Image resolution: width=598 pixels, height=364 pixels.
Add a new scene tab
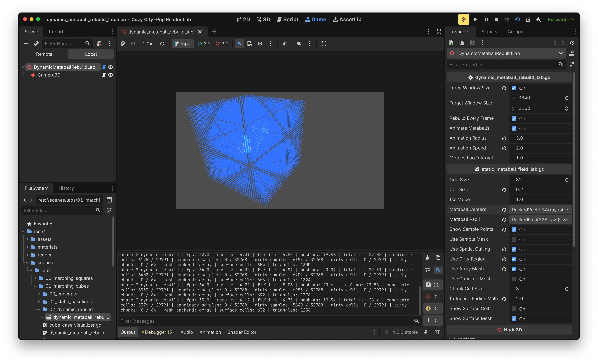tap(214, 32)
